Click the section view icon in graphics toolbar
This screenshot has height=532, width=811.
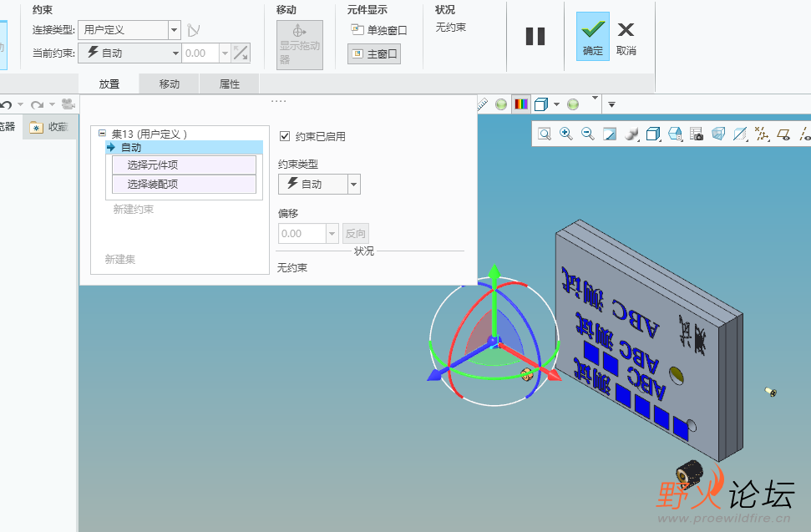740,134
